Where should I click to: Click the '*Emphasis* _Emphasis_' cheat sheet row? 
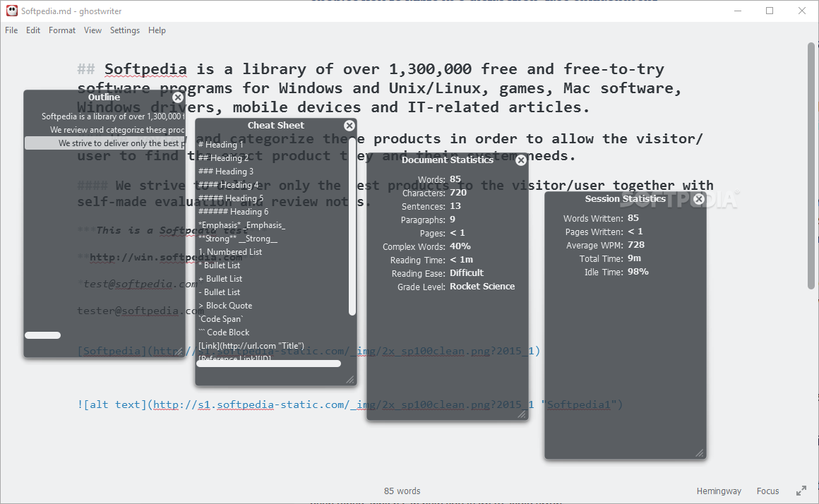point(242,225)
